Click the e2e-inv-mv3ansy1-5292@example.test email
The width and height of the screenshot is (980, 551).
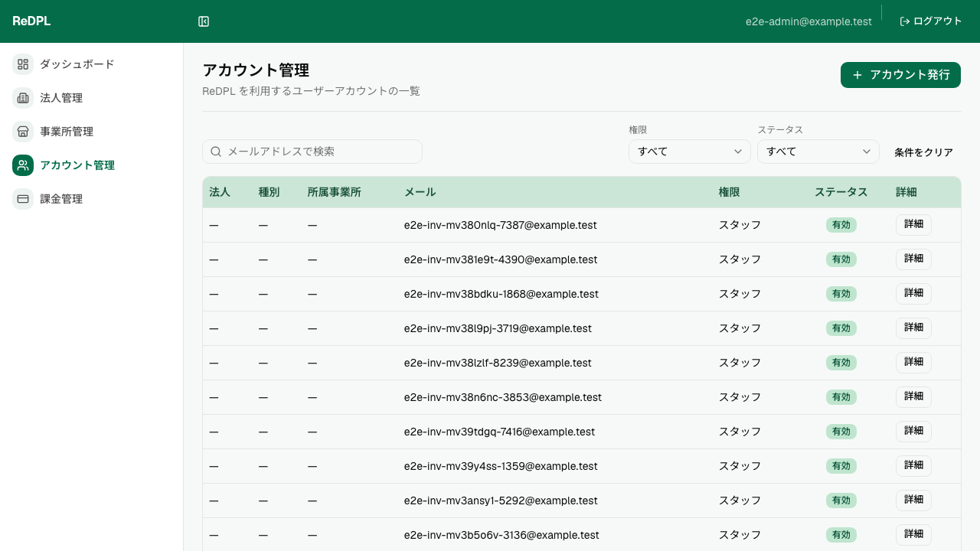point(501,500)
